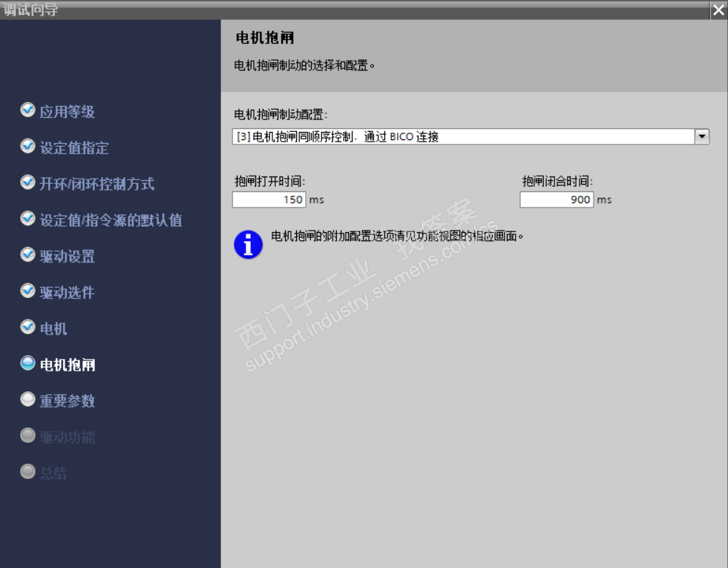Click the 调试向导 window title

click(x=30, y=10)
